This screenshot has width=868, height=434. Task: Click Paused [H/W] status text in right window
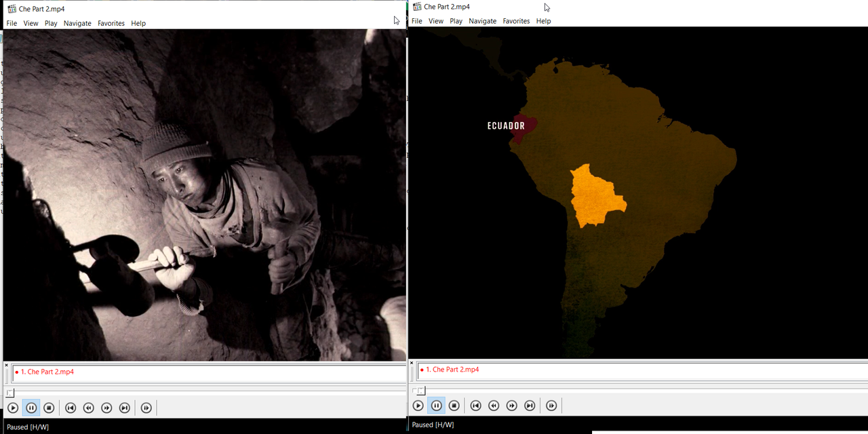433,425
